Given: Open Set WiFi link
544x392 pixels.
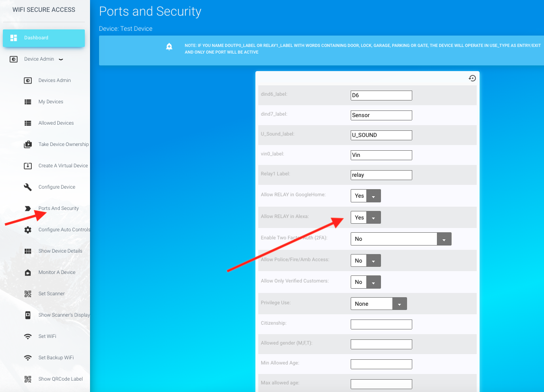Looking at the screenshot, I should tap(47, 337).
